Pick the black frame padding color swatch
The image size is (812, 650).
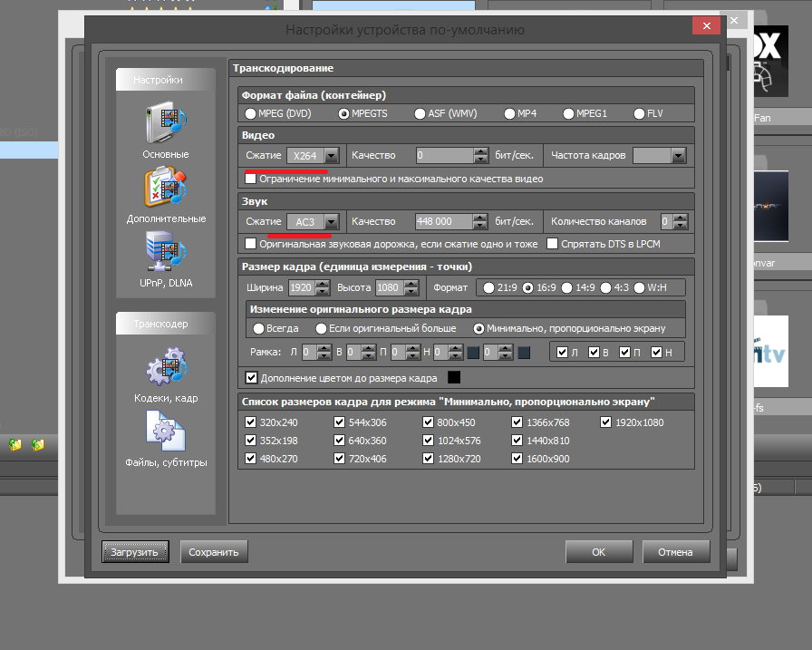point(453,377)
